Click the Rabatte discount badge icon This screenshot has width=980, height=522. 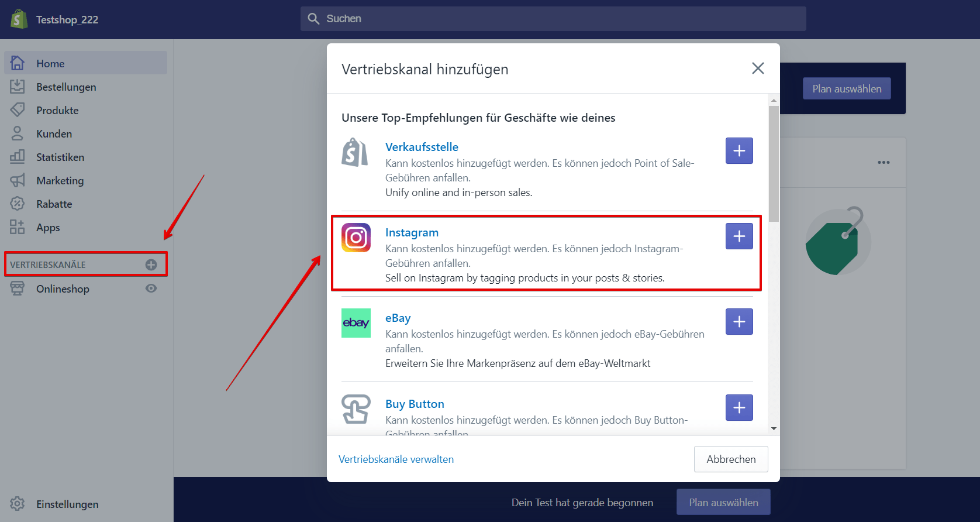pos(18,204)
